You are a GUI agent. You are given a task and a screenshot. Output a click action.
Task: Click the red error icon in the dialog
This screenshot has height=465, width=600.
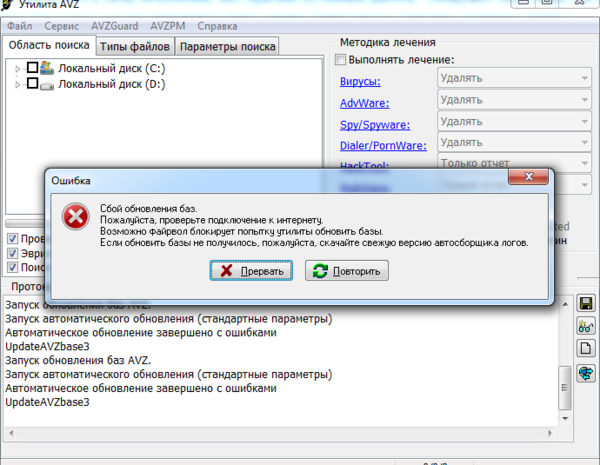[x=75, y=217]
